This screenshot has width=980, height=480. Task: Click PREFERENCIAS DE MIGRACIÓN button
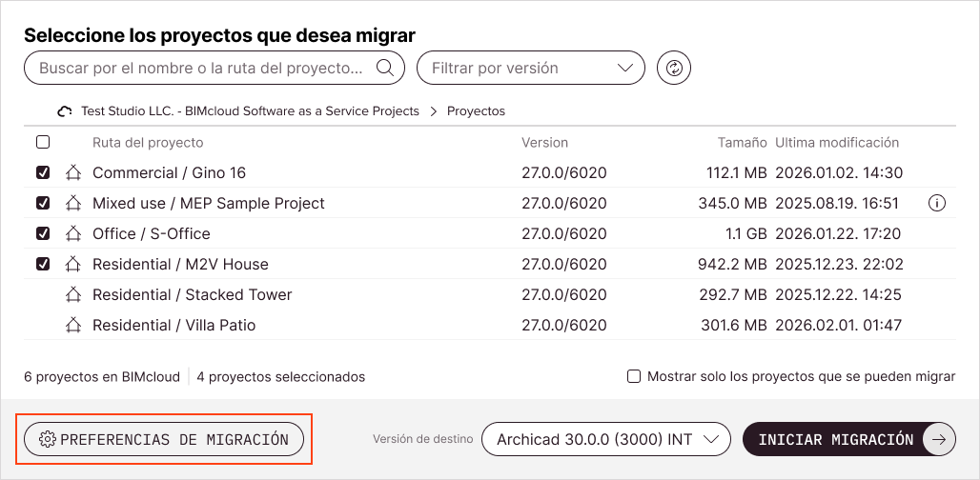click(x=164, y=439)
